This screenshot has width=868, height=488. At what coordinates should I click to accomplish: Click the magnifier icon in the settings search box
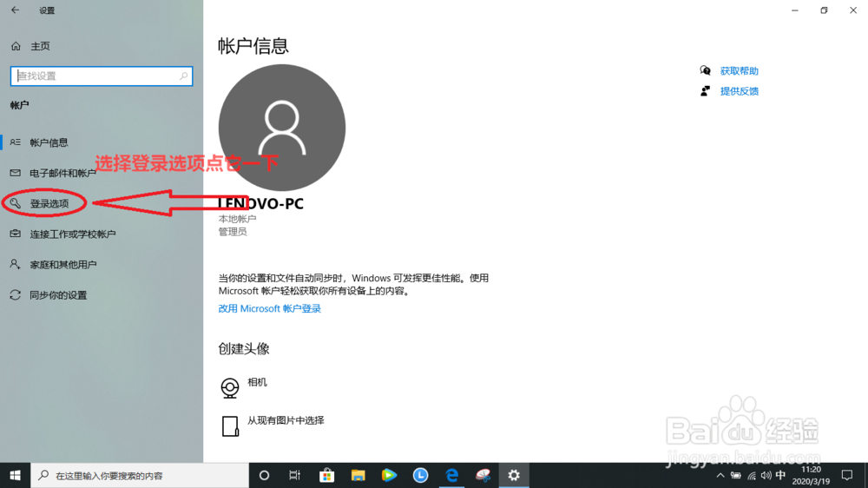pos(184,76)
